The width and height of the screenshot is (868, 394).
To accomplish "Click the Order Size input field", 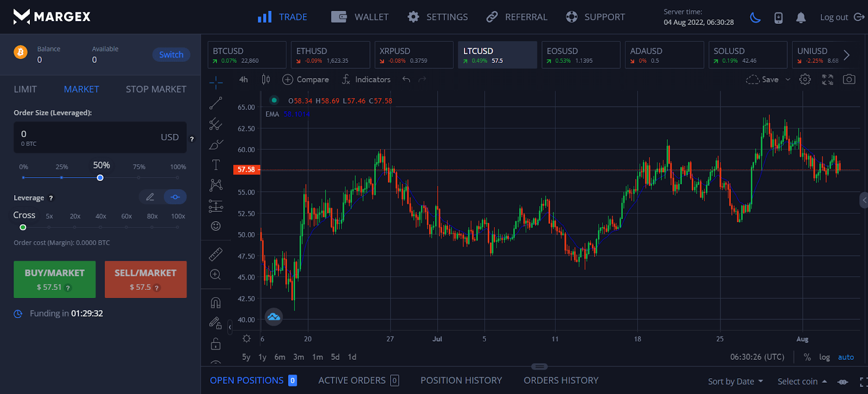I will (100, 137).
